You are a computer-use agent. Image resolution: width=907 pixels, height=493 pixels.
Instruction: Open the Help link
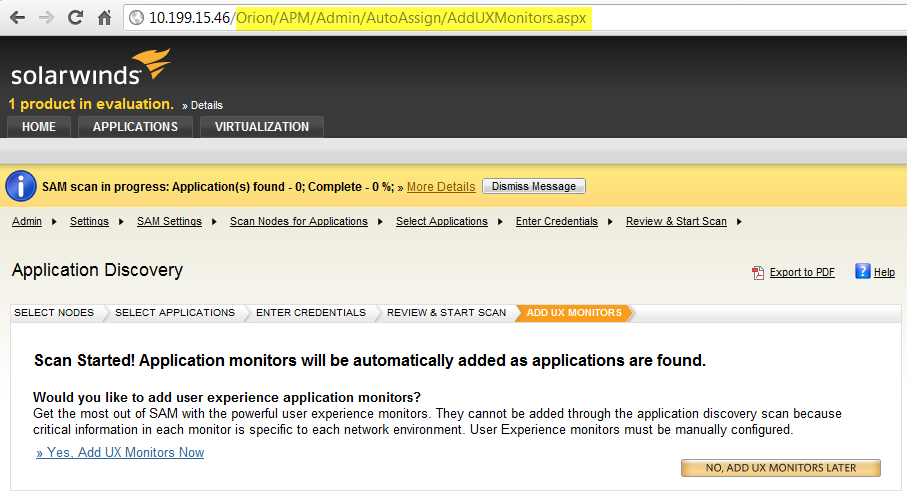coord(884,273)
